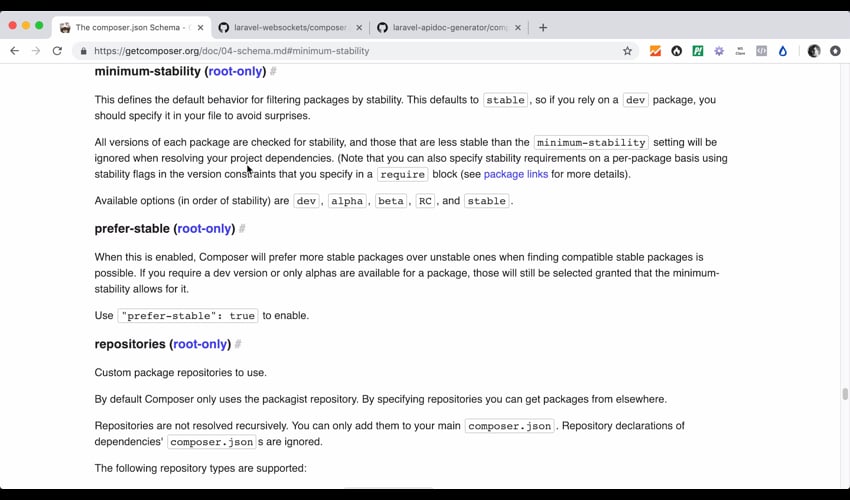This screenshot has height=500, width=850.
Task: Close the laravel-apidoc-generator tab
Action: (x=518, y=27)
